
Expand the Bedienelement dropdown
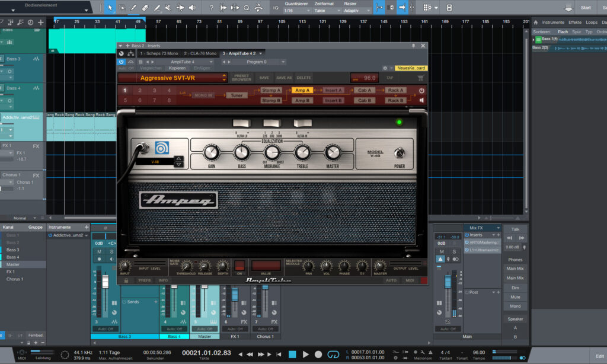[x=86, y=10]
